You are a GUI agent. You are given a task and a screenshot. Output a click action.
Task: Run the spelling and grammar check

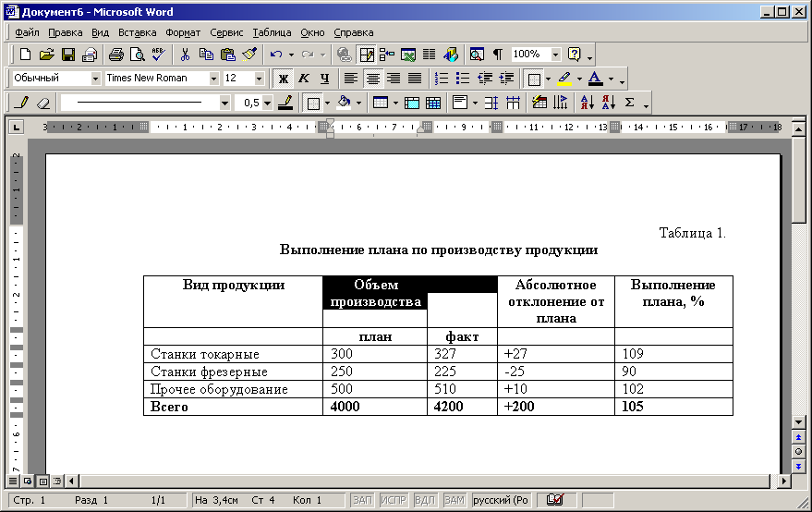point(159,55)
